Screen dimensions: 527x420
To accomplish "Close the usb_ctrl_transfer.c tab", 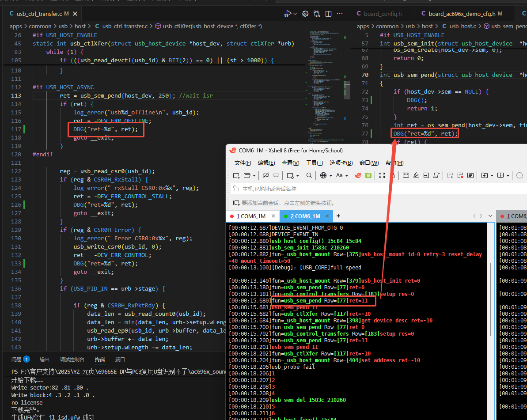I will tap(75, 14).
